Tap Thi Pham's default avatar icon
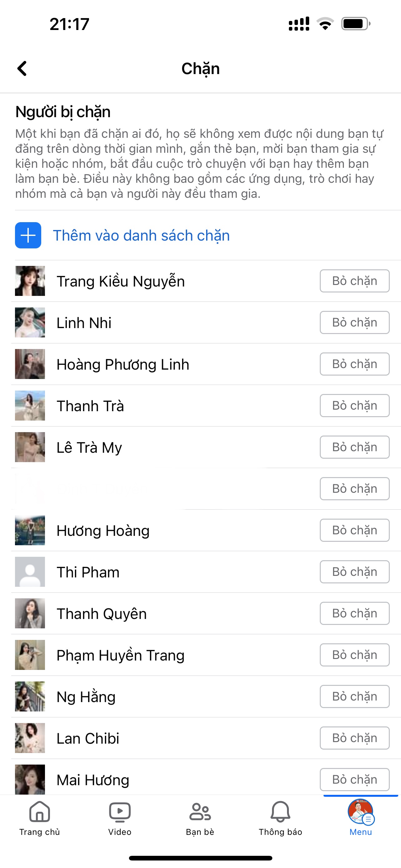 (x=30, y=572)
